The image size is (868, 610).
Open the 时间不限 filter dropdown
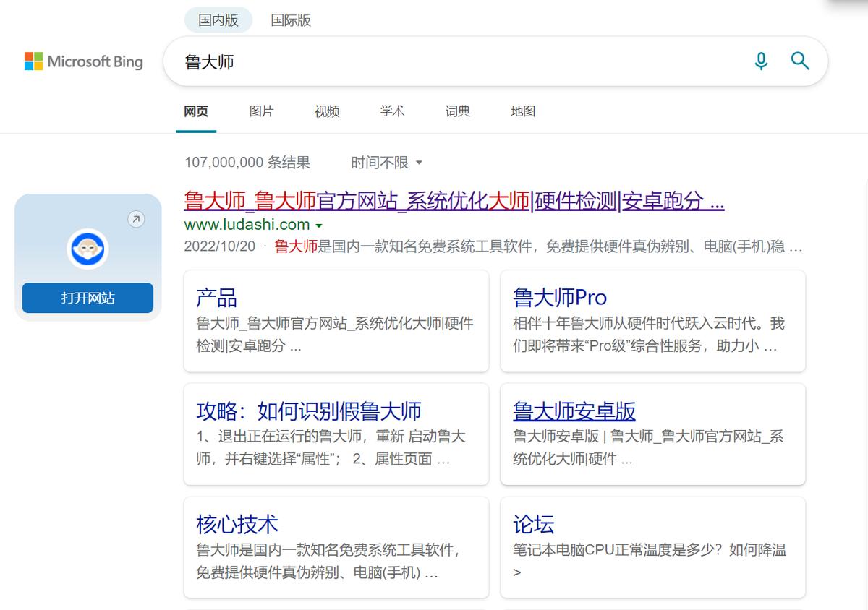click(383, 163)
